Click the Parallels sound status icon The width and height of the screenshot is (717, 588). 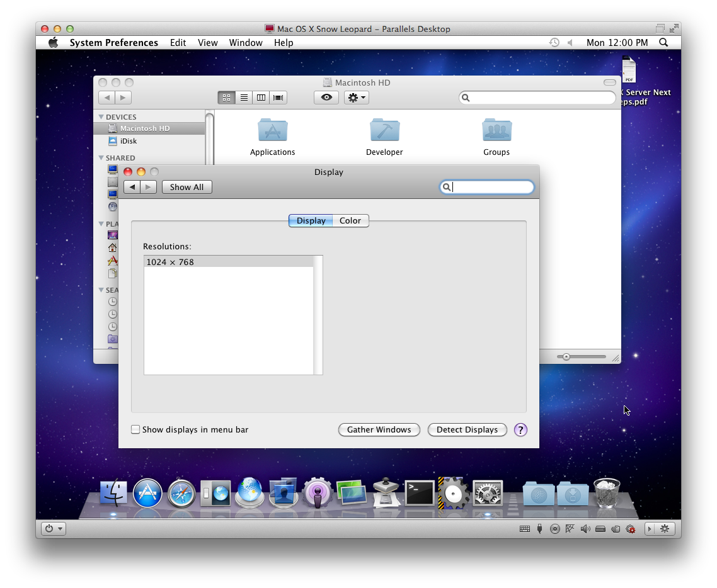pos(585,529)
